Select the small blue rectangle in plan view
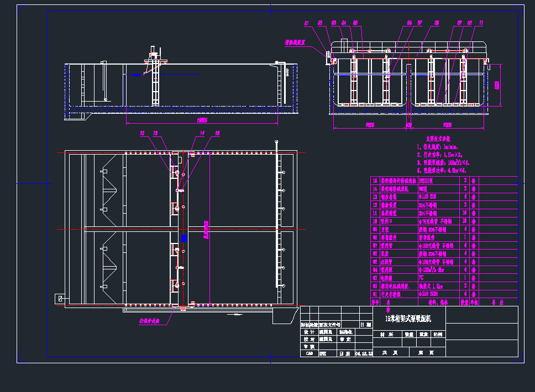Viewport: 535px width, 392px height. tap(184, 238)
